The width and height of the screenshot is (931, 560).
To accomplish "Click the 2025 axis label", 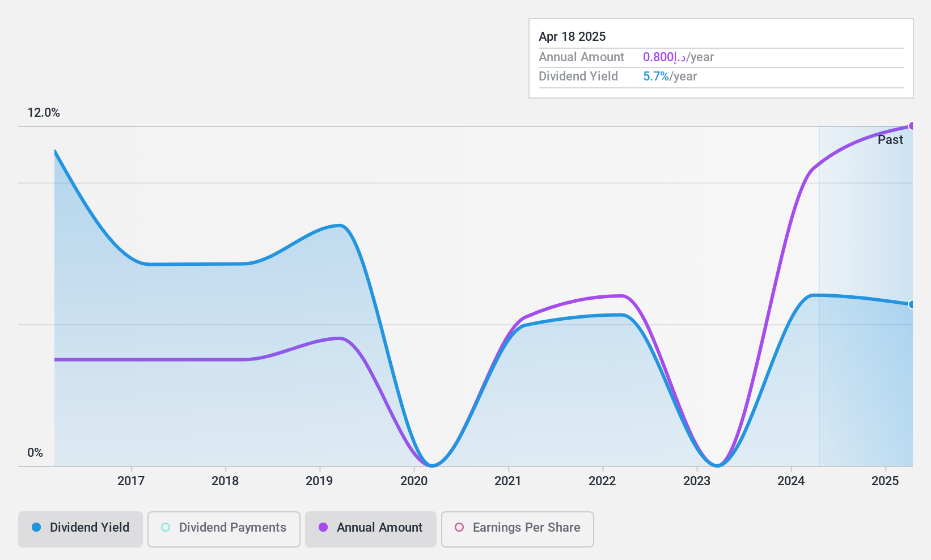I will (885, 481).
